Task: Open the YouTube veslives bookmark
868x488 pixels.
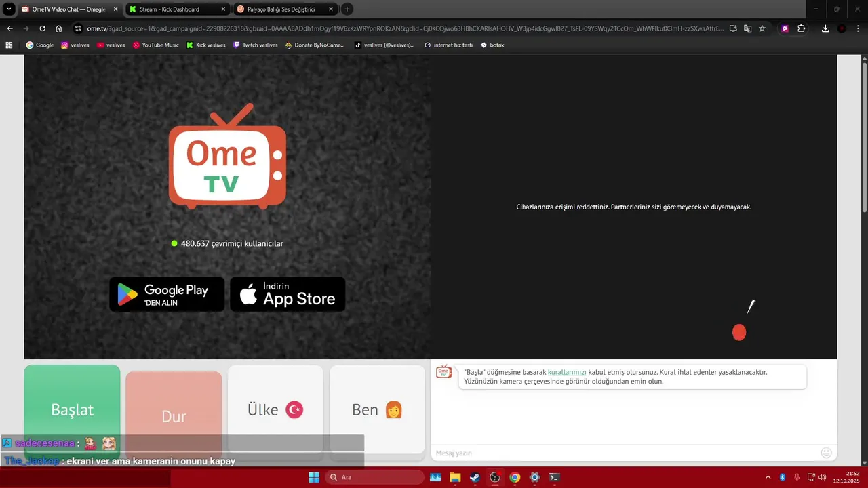Action: click(x=111, y=45)
